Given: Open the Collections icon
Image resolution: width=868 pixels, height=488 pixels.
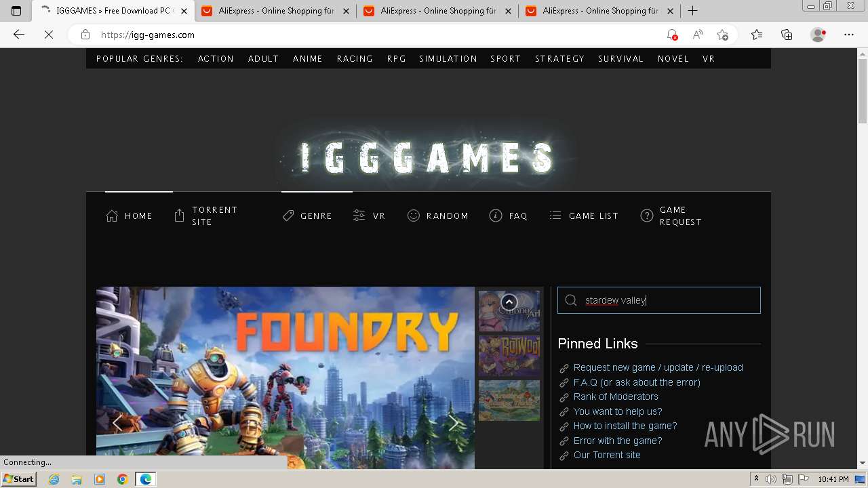Looking at the screenshot, I should point(787,35).
